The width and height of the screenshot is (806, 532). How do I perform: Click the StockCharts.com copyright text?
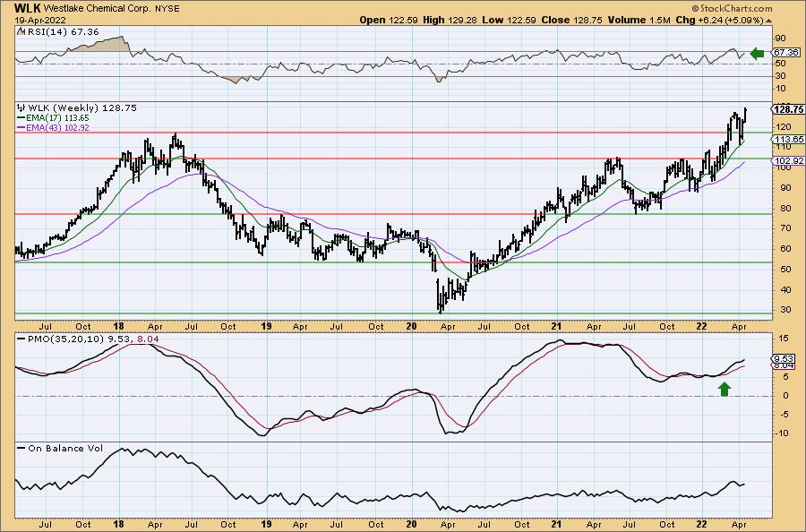coord(732,8)
